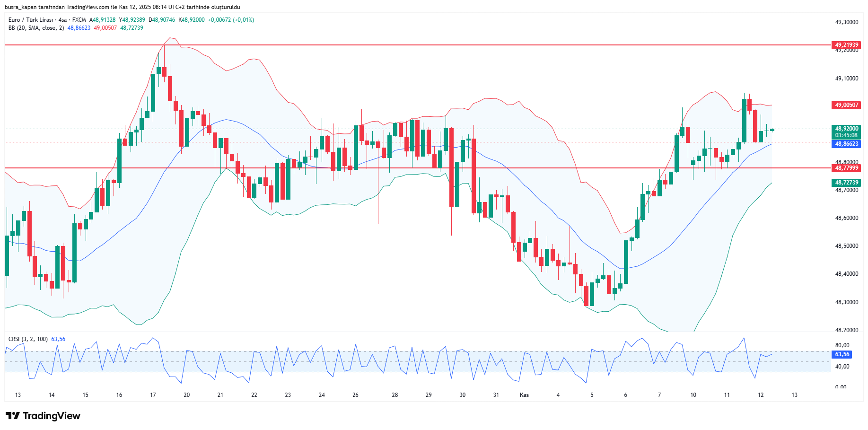The width and height of the screenshot is (868, 430).
Task: Open the BB (20, SMA, close, 2) legend
Action: click(36, 28)
